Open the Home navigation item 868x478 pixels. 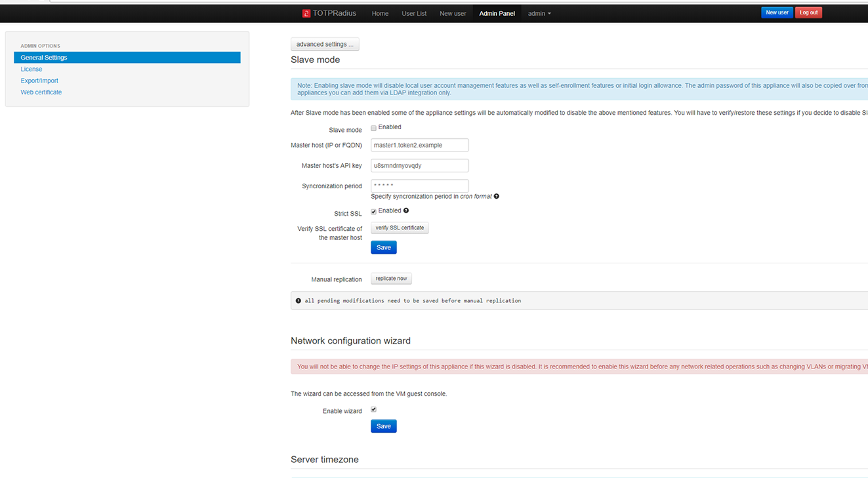pyautogui.click(x=380, y=12)
